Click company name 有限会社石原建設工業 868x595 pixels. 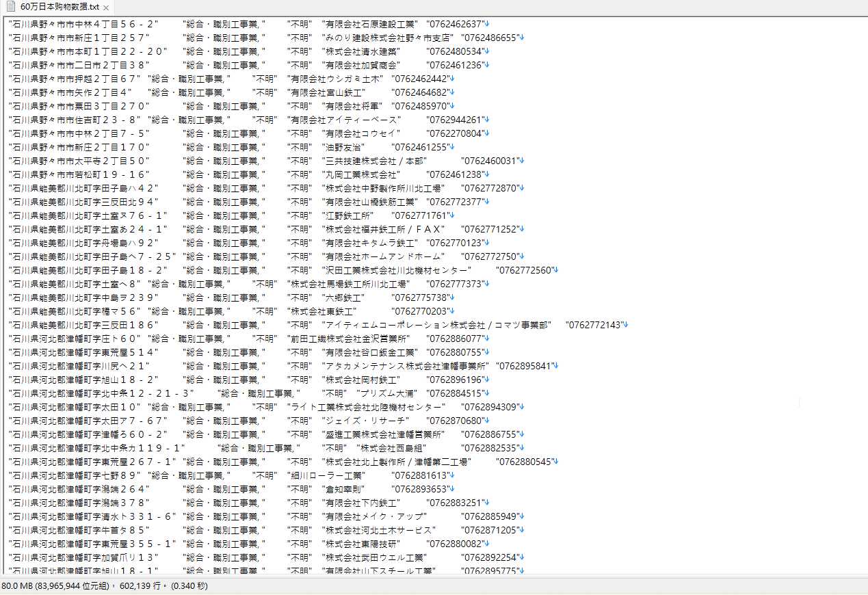371,24
